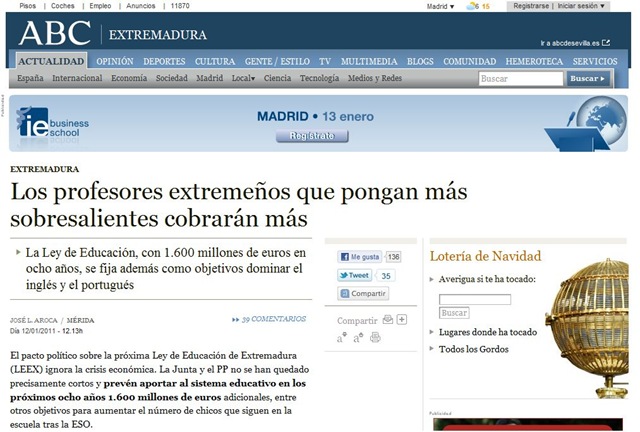Click the Pisos top link
This screenshot has width=640, height=432.
point(28,6)
